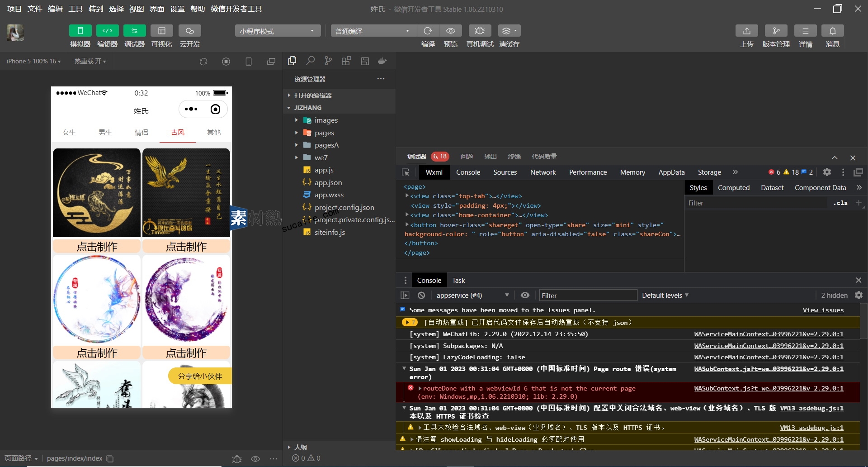Click the simulator refresh icon

click(203, 62)
